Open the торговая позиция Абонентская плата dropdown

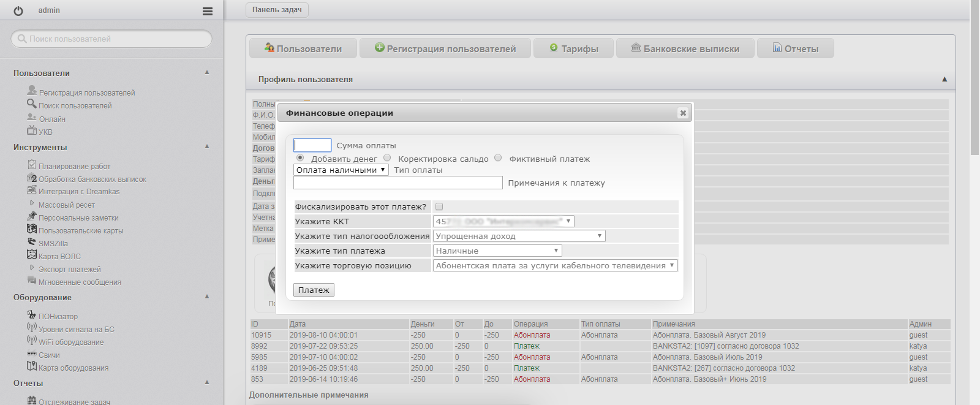[555, 265]
